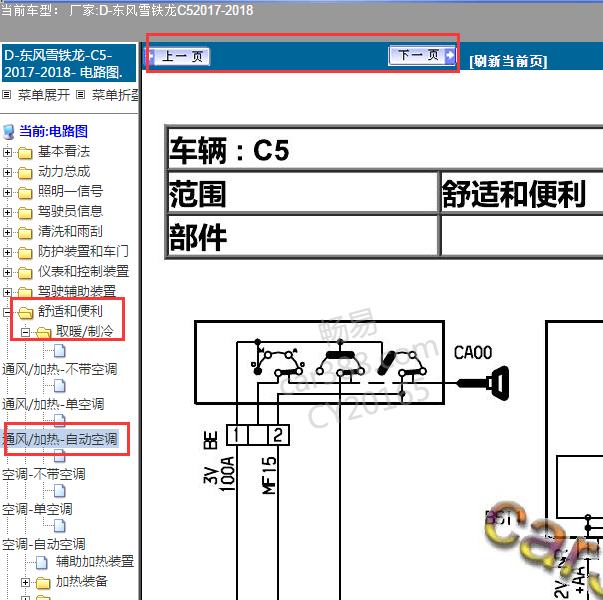Click the open 取暖/制冷 folder icon
This screenshot has width=603, height=600.
[x=43, y=332]
